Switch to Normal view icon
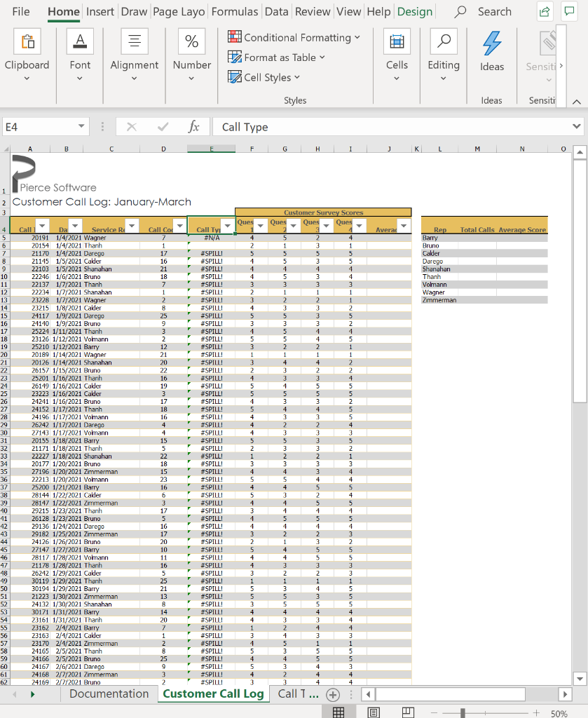The width and height of the screenshot is (588, 718). coord(339,712)
